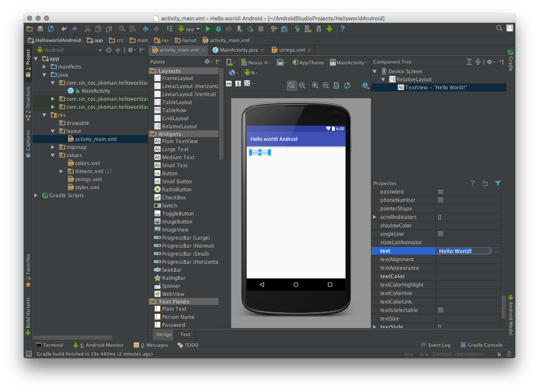Click the purple Undo arrow icon

tap(64, 29)
